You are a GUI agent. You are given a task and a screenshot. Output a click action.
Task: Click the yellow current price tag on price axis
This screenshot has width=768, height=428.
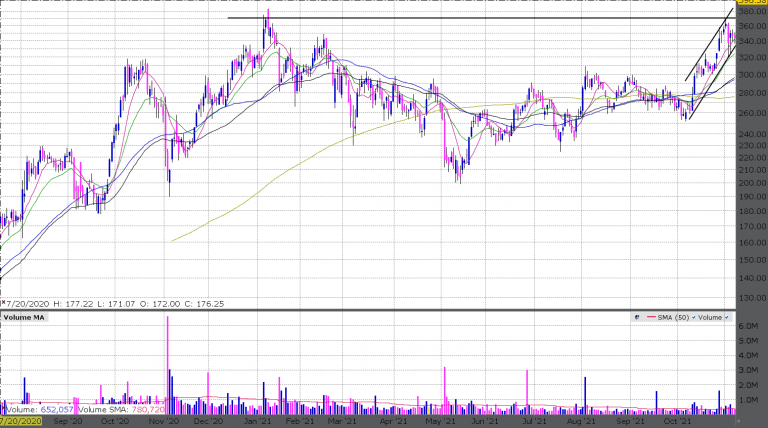752,4
